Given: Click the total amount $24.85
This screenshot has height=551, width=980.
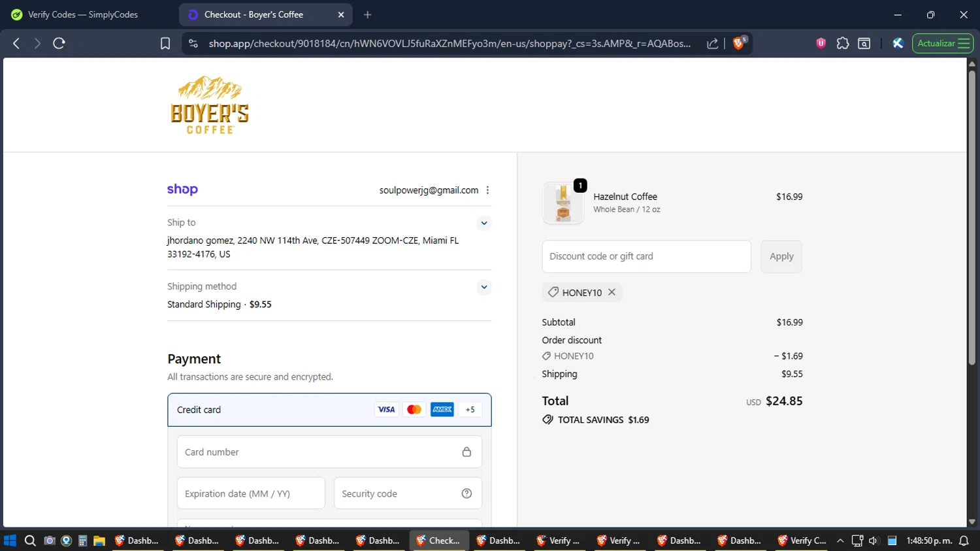Looking at the screenshot, I should (784, 401).
